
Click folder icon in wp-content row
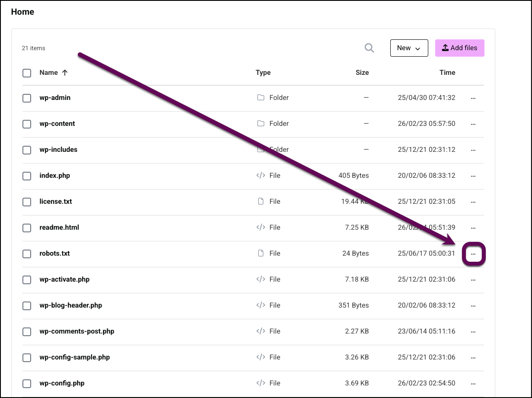click(261, 124)
